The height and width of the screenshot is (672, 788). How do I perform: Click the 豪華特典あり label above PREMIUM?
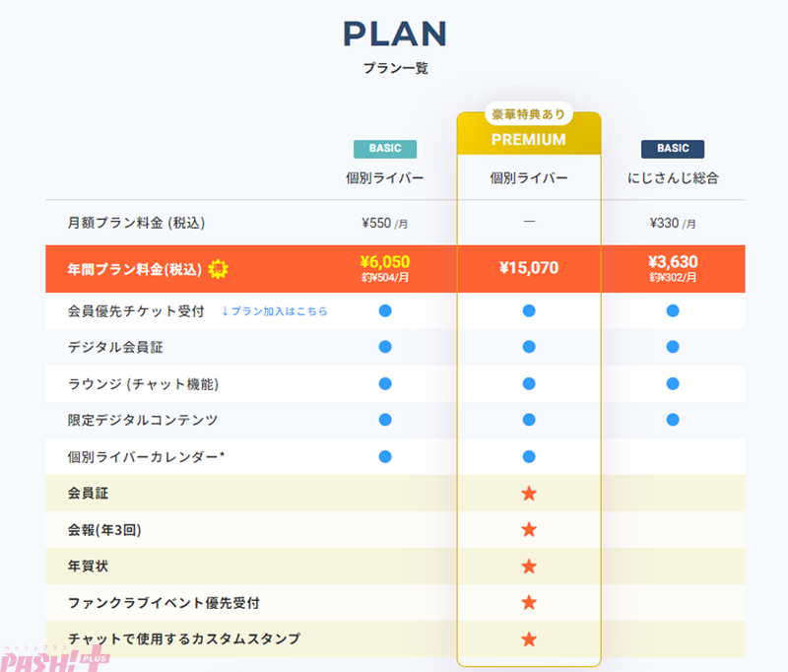[529, 114]
